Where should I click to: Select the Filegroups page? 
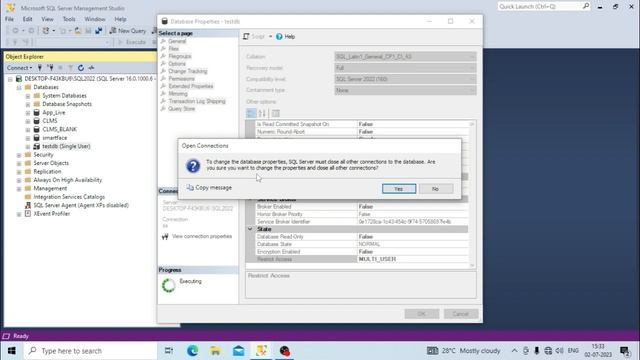coord(180,56)
